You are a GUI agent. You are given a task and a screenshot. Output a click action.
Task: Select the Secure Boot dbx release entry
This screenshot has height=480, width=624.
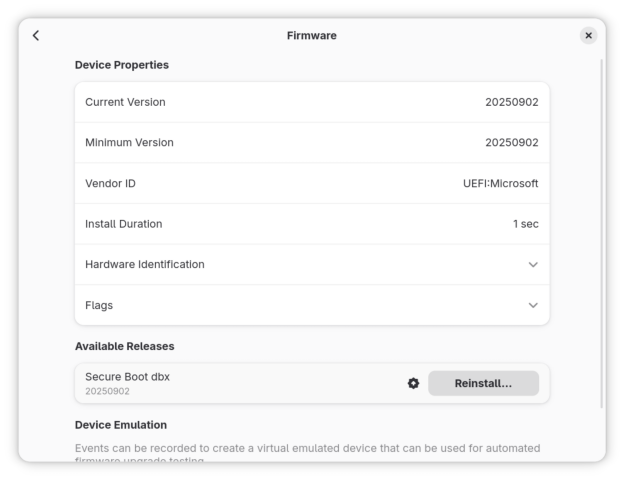[x=126, y=376]
